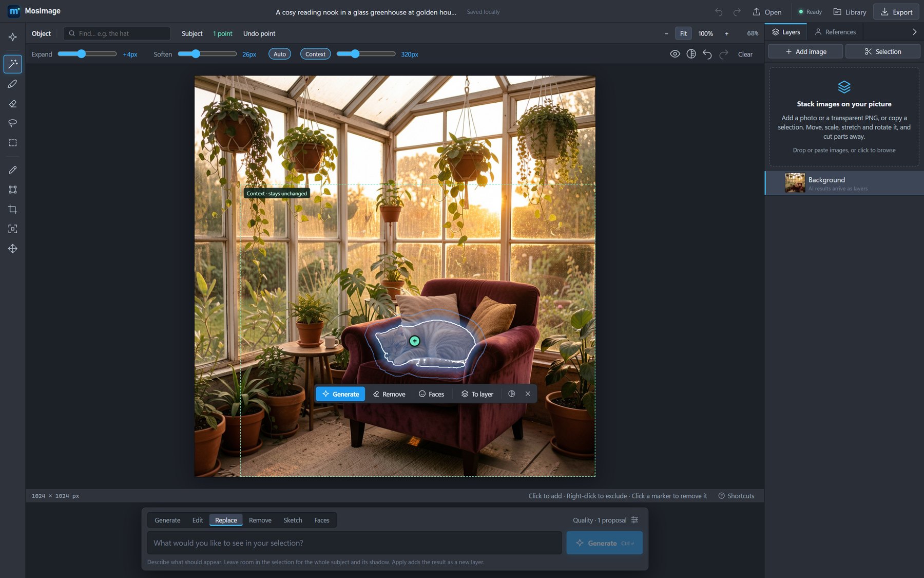Redo the selection change in the options bar
The image size is (924, 578).
[x=724, y=54]
